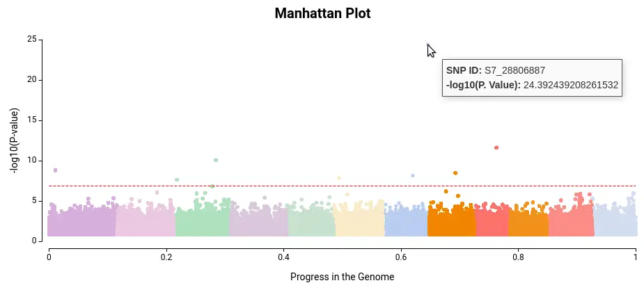This screenshot has width=644, height=290.
Task: Click the 0.4 tick label on x-axis
Action: [283, 257]
